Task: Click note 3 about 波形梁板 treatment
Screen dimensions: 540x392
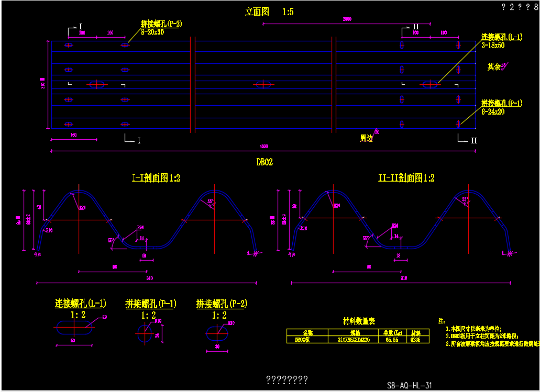Action: click(492, 344)
